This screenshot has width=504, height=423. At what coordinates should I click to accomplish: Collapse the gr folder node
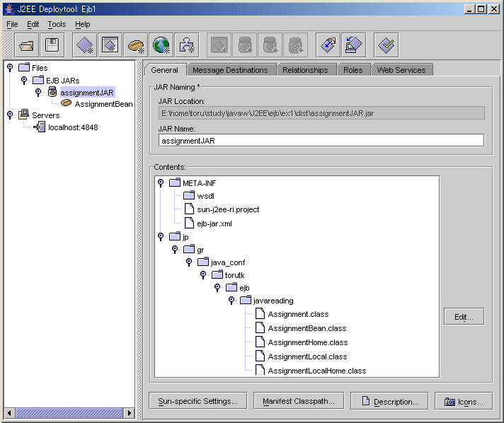[175, 249]
